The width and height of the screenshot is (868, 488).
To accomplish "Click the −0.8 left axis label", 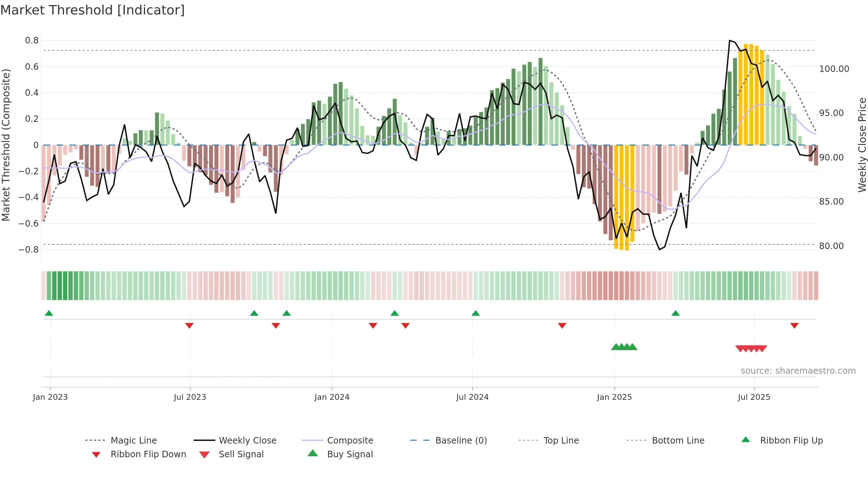I will [29, 250].
